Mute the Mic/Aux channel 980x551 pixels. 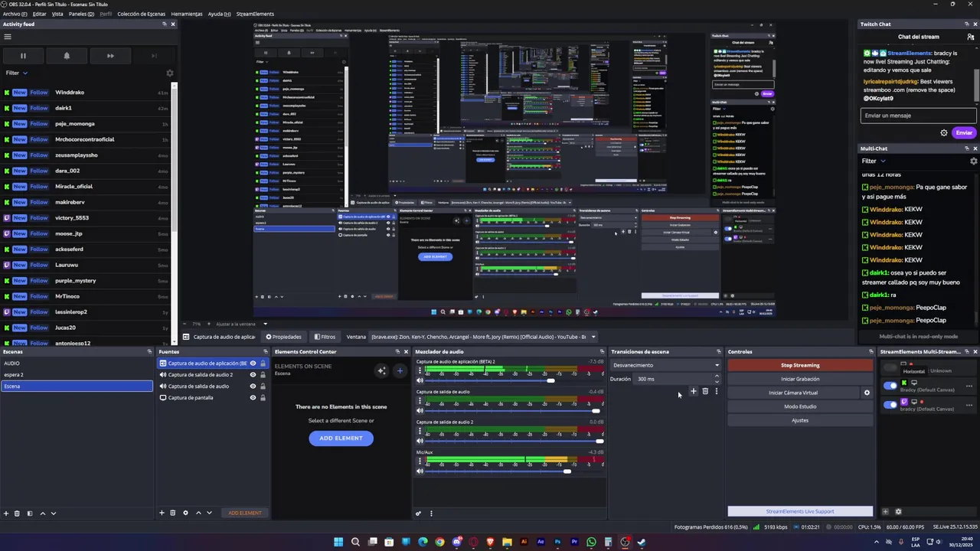tap(420, 471)
